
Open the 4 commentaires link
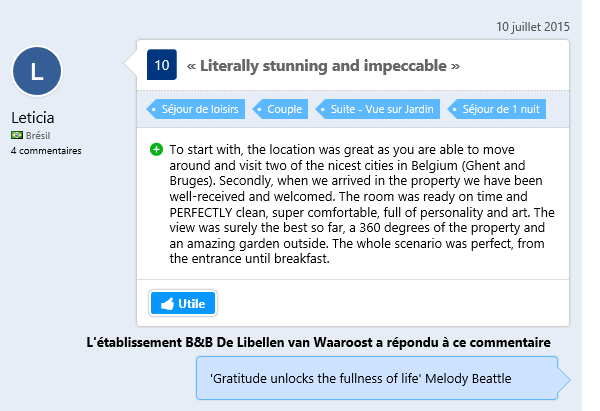coord(46,151)
